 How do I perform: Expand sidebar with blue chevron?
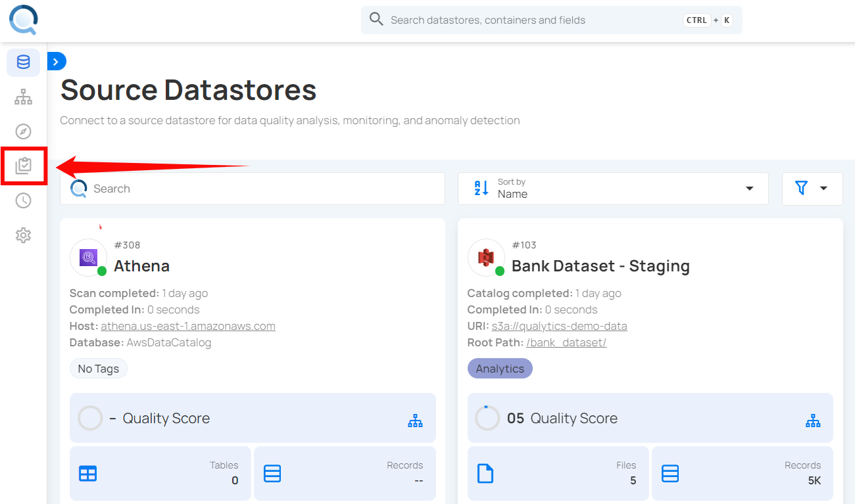coord(56,61)
